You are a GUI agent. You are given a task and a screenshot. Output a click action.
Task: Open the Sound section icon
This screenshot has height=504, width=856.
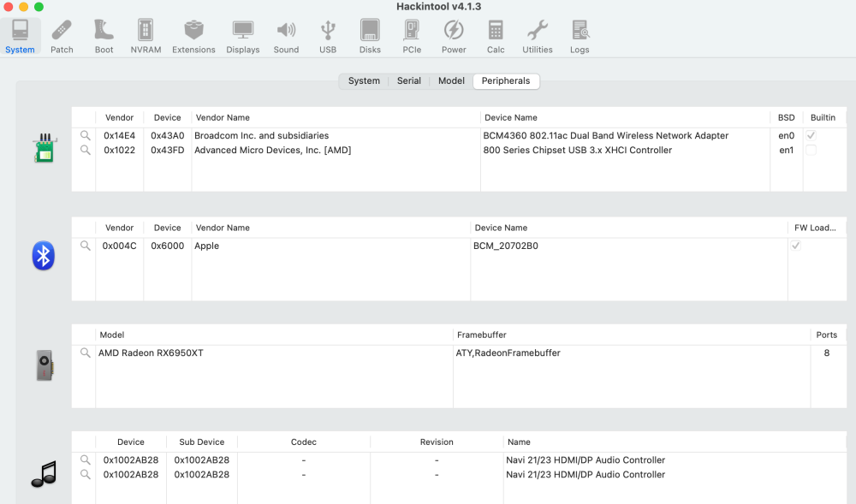(286, 37)
